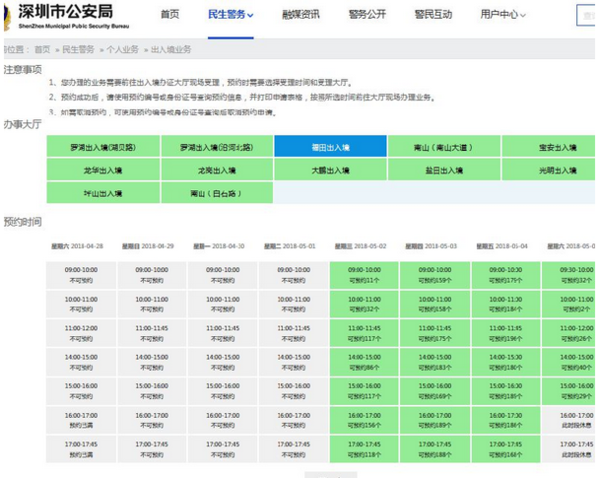
Task: Select the 龙岗出入境 hall
Action: pos(217,170)
